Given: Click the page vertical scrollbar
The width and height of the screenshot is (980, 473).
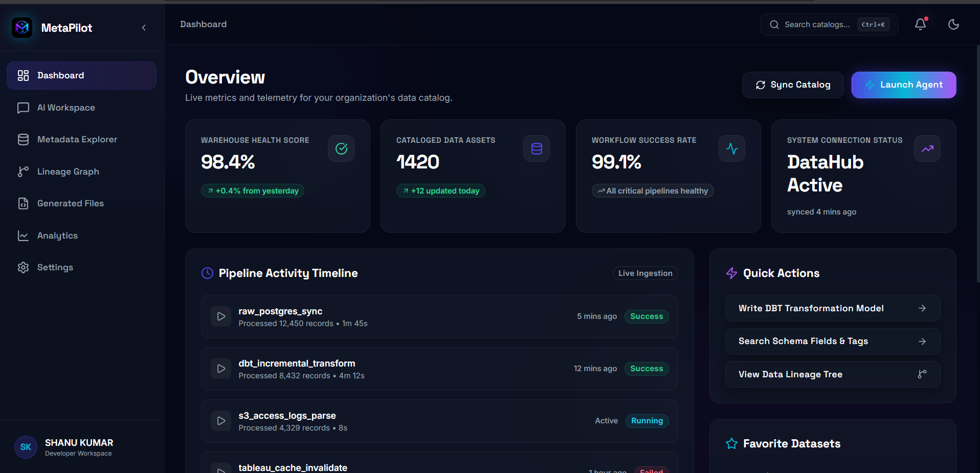Looking at the screenshot, I should [978, 164].
